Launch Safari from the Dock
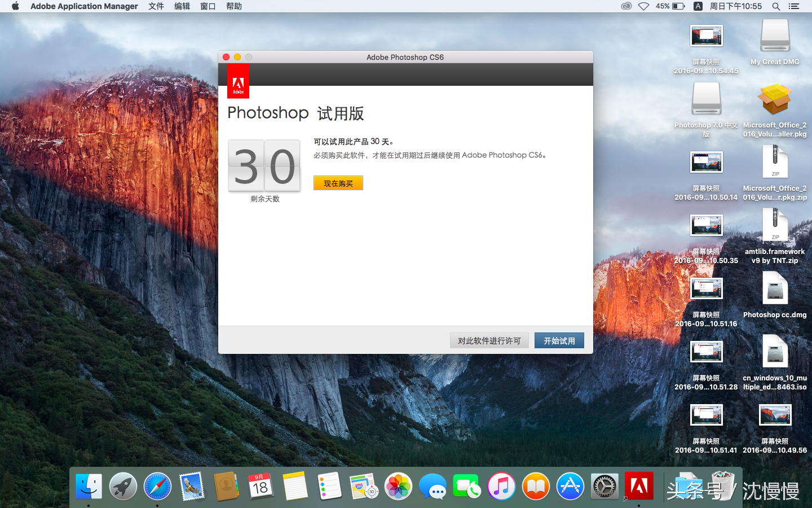The height and width of the screenshot is (508, 812). point(157,486)
